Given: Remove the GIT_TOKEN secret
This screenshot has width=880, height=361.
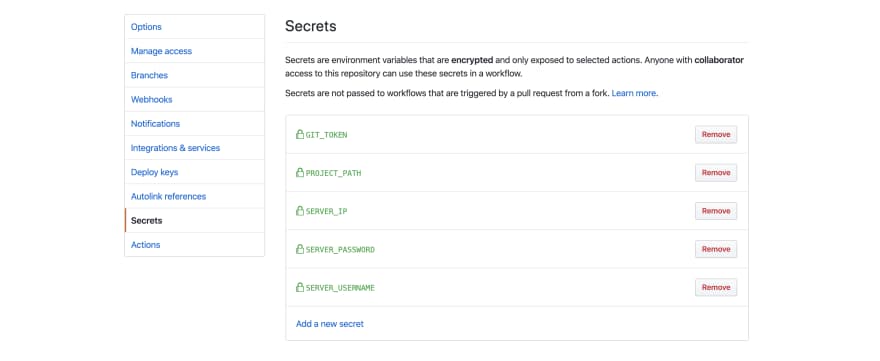Looking at the screenshot, I should coord(716,135).
